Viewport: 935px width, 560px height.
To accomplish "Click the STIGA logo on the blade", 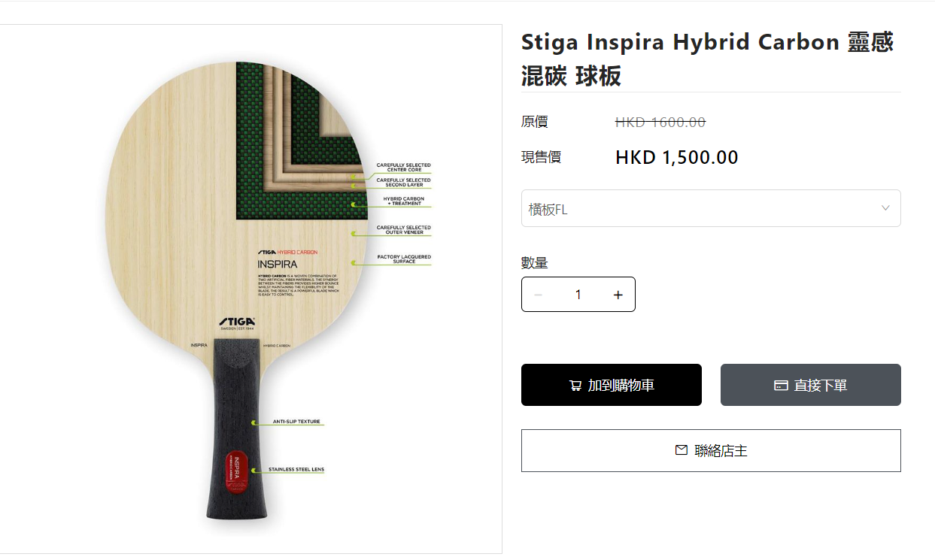I will click(x=237, y=322).
